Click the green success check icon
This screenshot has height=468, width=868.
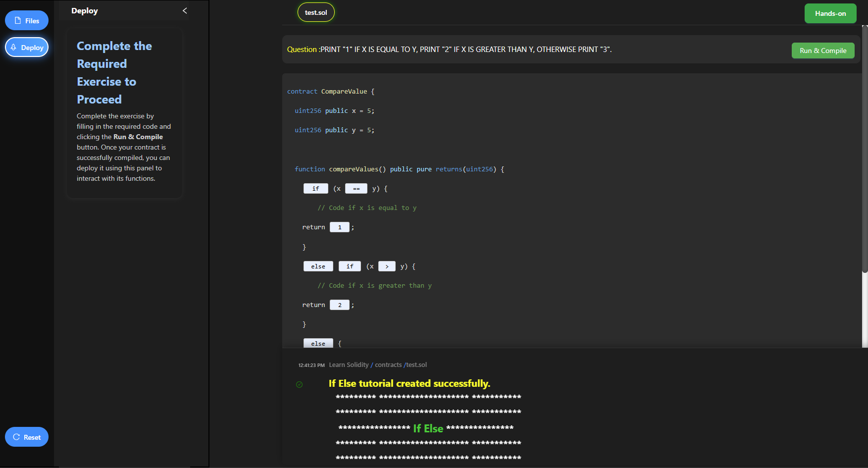(299, 384)
